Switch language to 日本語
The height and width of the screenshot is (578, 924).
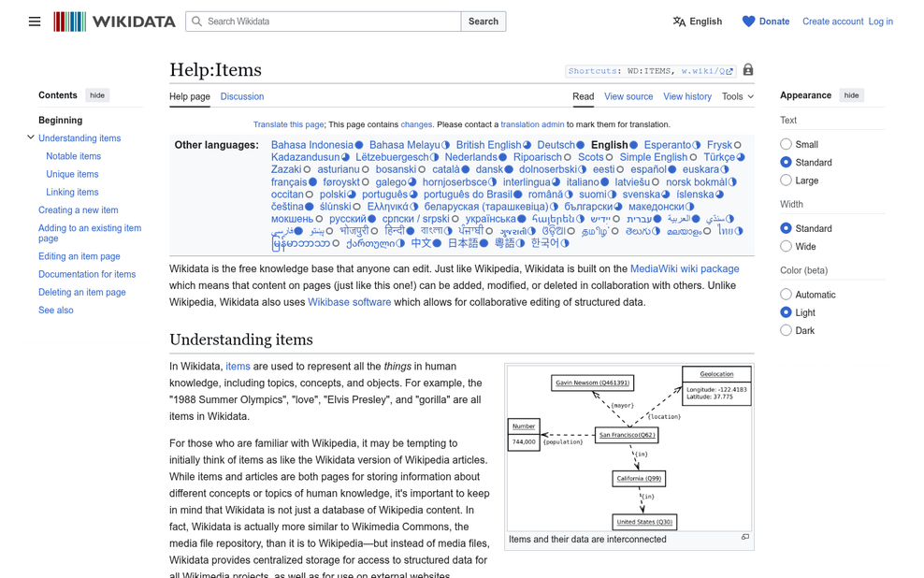(x=463, y=243)
